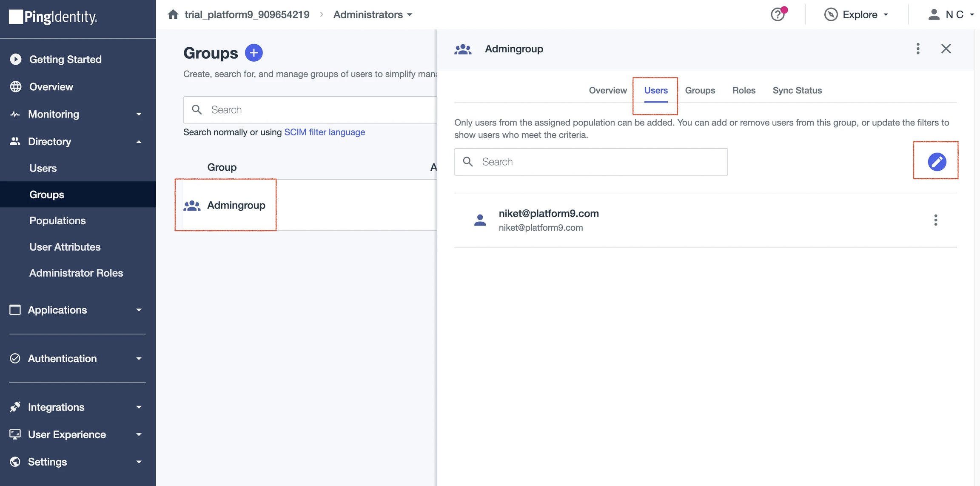The width and height of the screenshot is (980, 486).
Task: Open the help question mark icon
Action: pos(778,14)
